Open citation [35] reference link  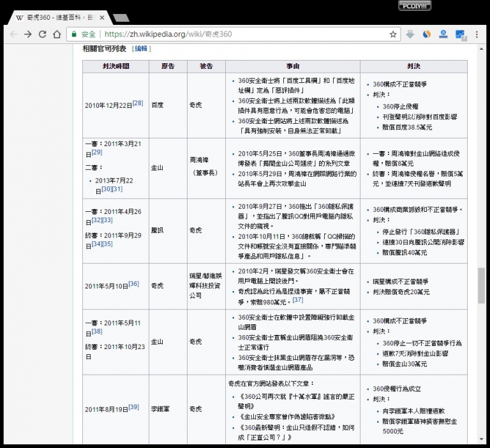[x=107, y=244]
